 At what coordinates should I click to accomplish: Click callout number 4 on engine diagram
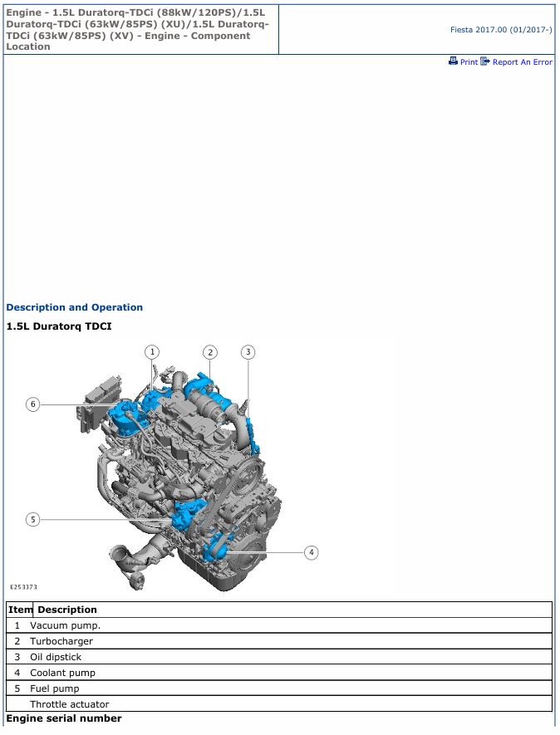312,552
